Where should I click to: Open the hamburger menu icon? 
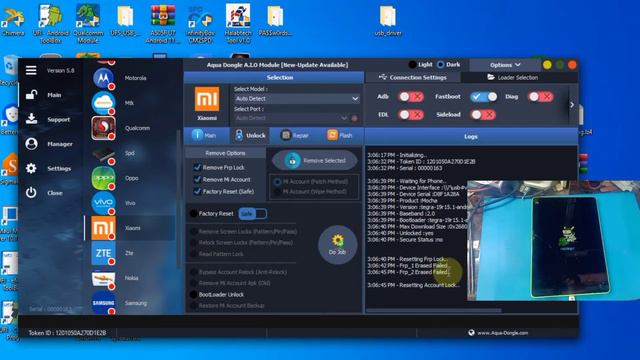[x=31, y=70]
